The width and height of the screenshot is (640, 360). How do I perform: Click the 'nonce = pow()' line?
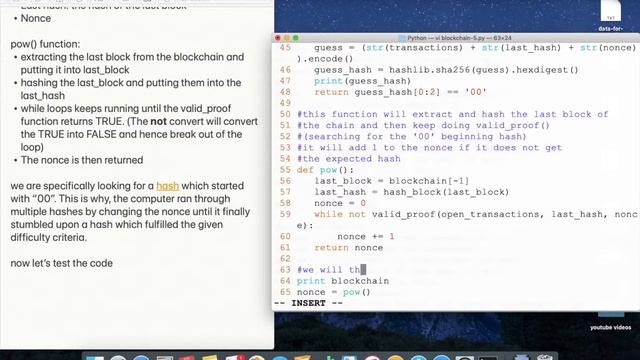click(x=333, y=292)
